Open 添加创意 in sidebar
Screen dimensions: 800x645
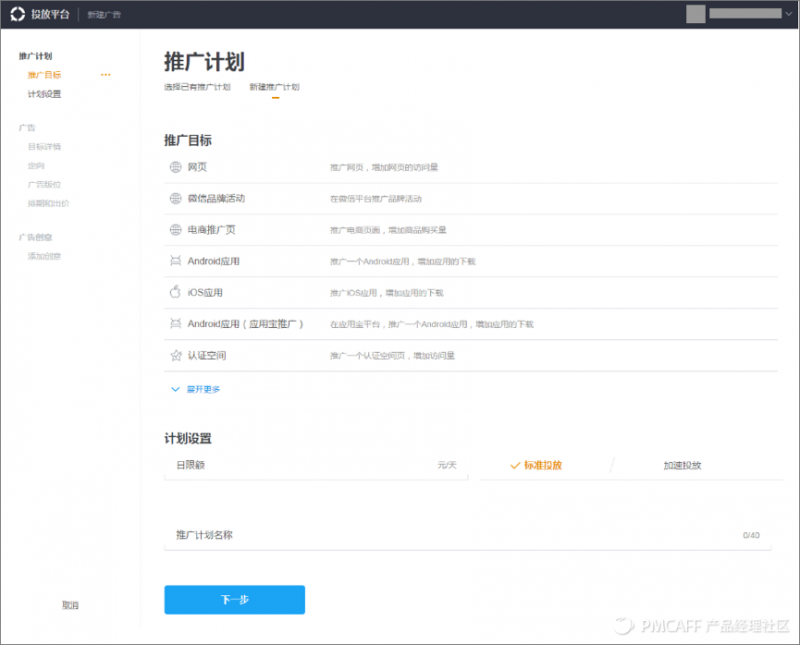pos(44,256)
